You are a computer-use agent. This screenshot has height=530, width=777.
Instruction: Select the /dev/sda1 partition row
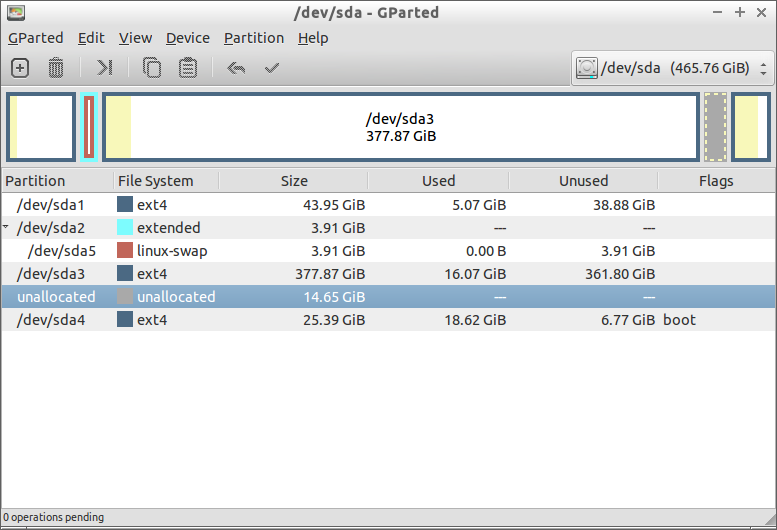[x=388, y=205]
